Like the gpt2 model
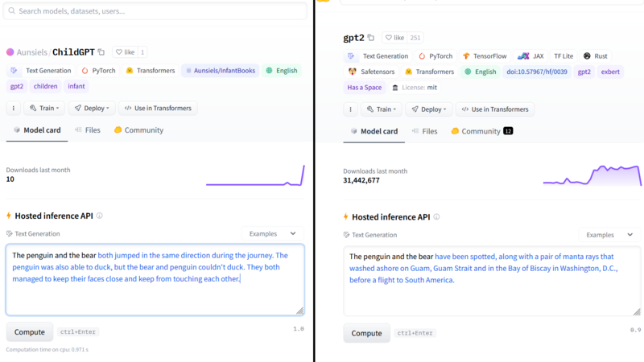Image resolution: width=644 pixels, height=362 pixels. (394, 38)
